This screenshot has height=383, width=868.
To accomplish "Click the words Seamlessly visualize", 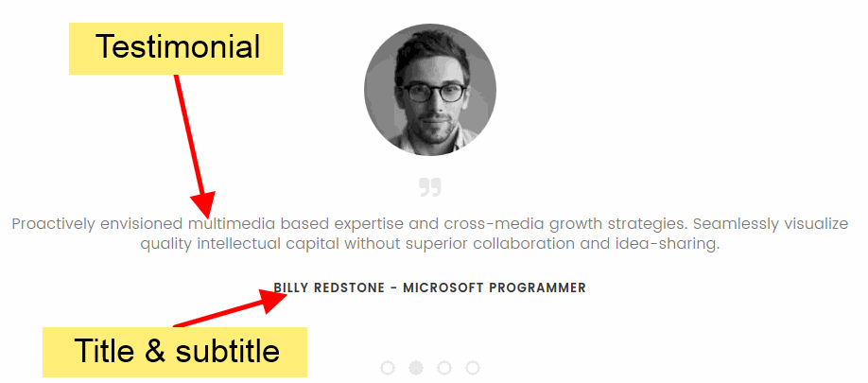I will tap(771, 225).
